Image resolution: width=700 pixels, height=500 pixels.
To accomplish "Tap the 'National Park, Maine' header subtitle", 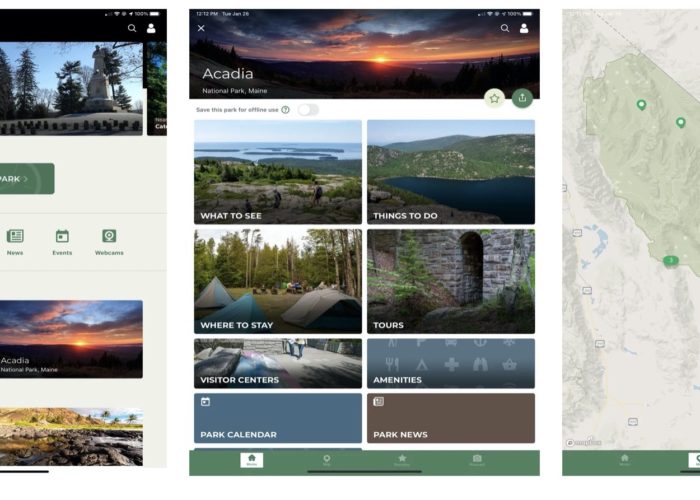I will tap(235, 91).
